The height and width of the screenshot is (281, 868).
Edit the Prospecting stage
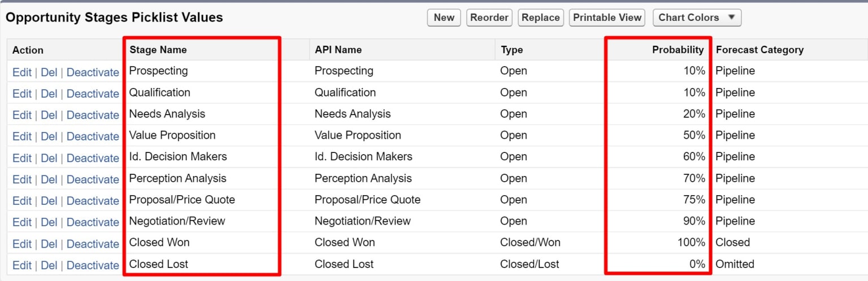[22, 72]
